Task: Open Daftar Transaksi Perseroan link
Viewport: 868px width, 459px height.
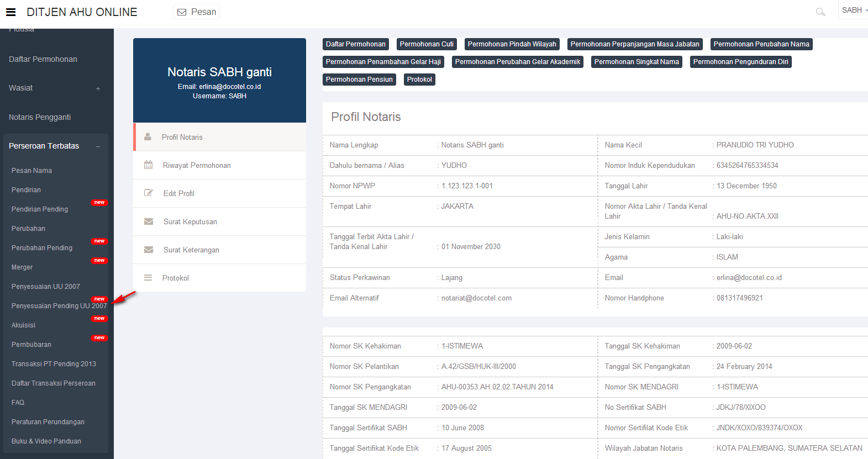Action: click(53, 383)
